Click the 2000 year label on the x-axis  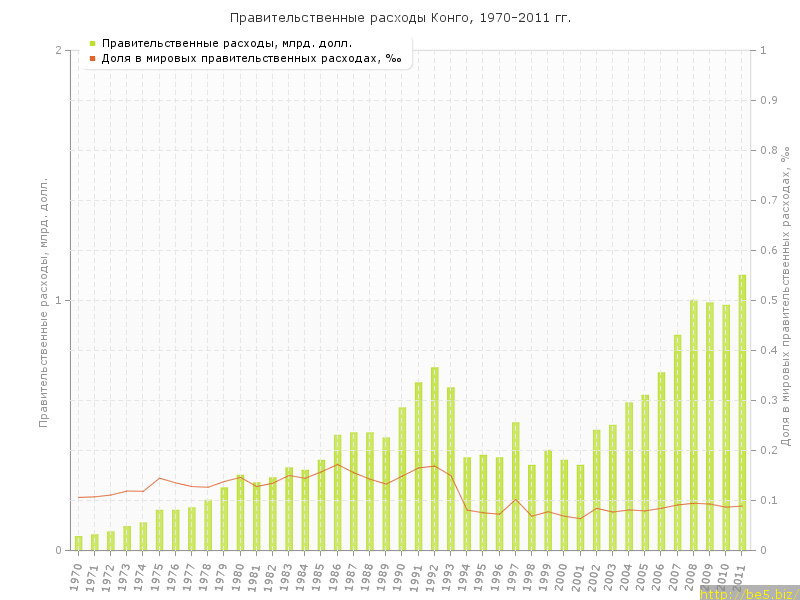[x=562, y=577]
